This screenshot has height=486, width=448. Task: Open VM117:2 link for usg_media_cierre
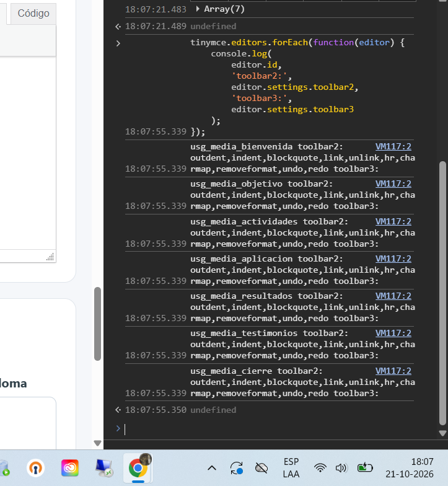click(x=393, y=371)
